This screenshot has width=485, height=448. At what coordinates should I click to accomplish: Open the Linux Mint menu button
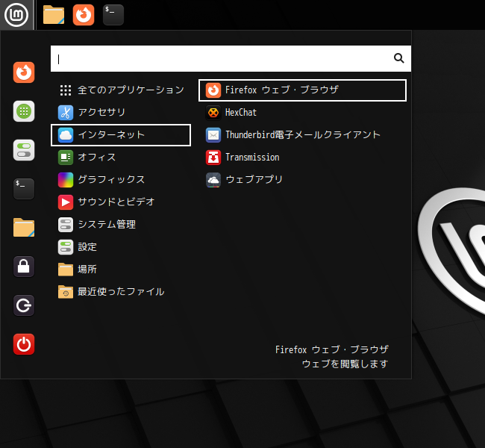point(16,15)
